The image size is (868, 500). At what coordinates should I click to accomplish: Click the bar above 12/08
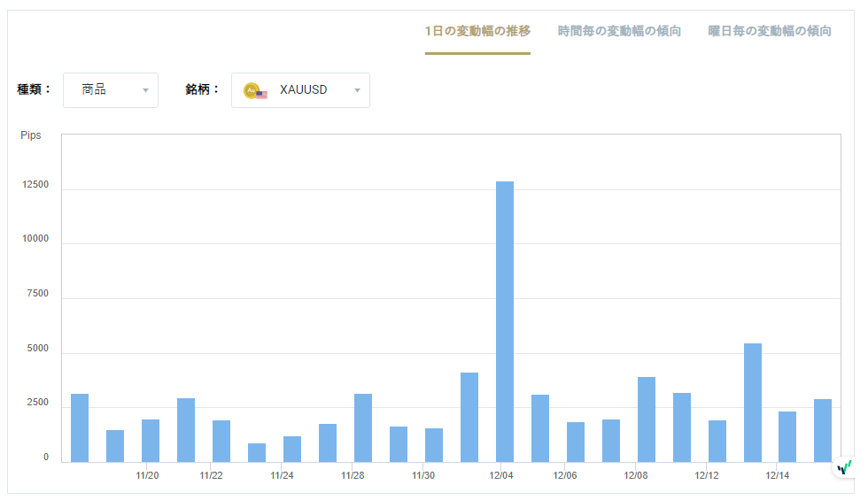click(x=647, y=419)
